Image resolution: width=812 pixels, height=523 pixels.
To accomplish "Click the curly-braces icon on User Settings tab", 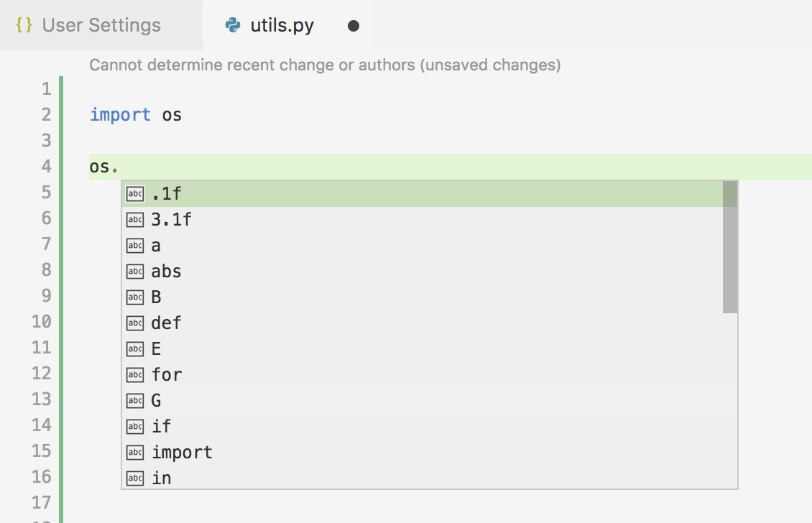I will tap(22, 24).
